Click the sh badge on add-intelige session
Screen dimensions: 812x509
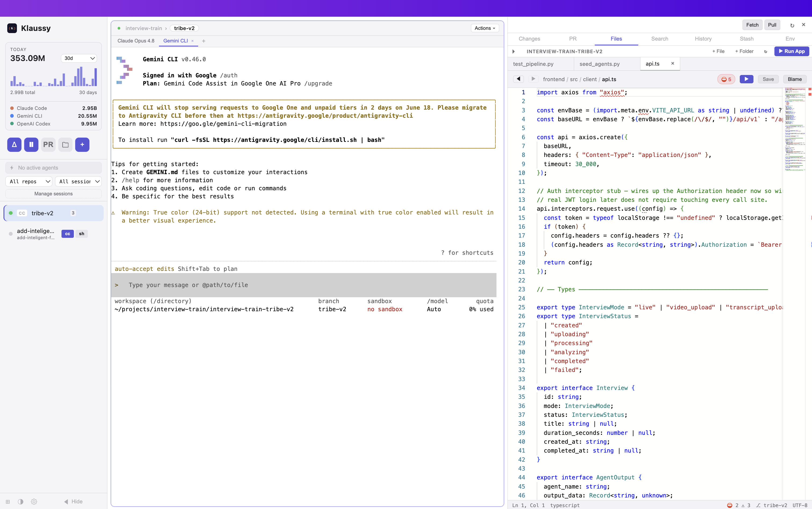click(x=81, y=234)
